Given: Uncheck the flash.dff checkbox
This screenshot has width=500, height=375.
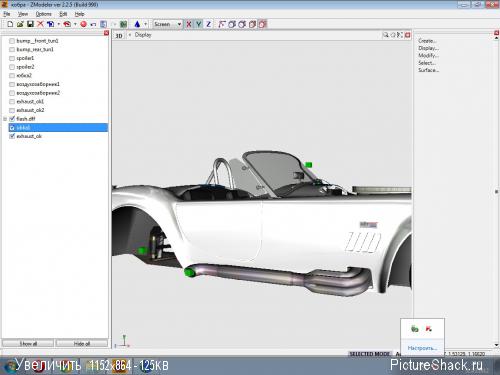Looking at the screenshot, I should coord(12,119).
